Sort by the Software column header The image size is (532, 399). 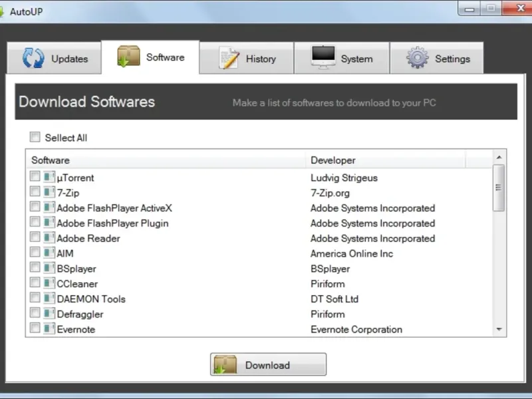[166, 160]
